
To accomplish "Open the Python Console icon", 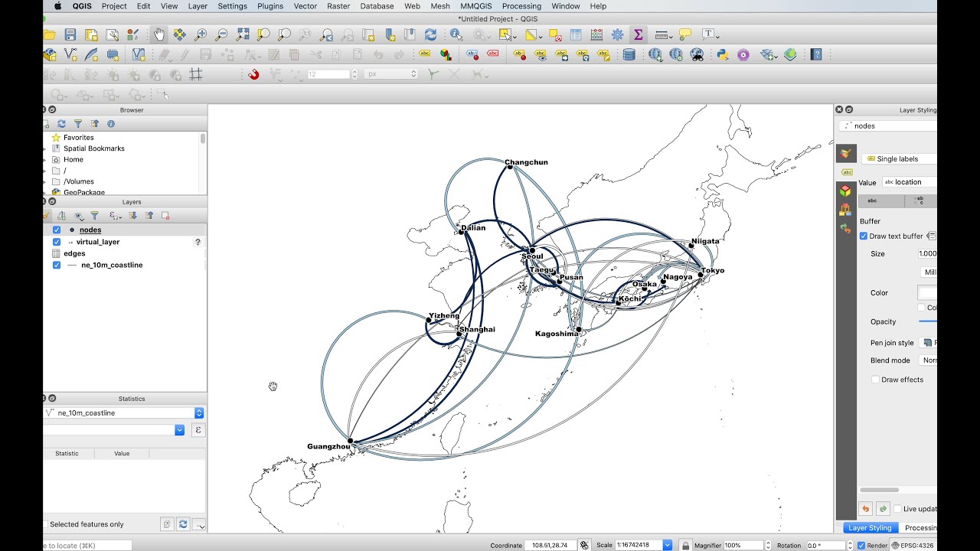I will [x=722, y=54].
